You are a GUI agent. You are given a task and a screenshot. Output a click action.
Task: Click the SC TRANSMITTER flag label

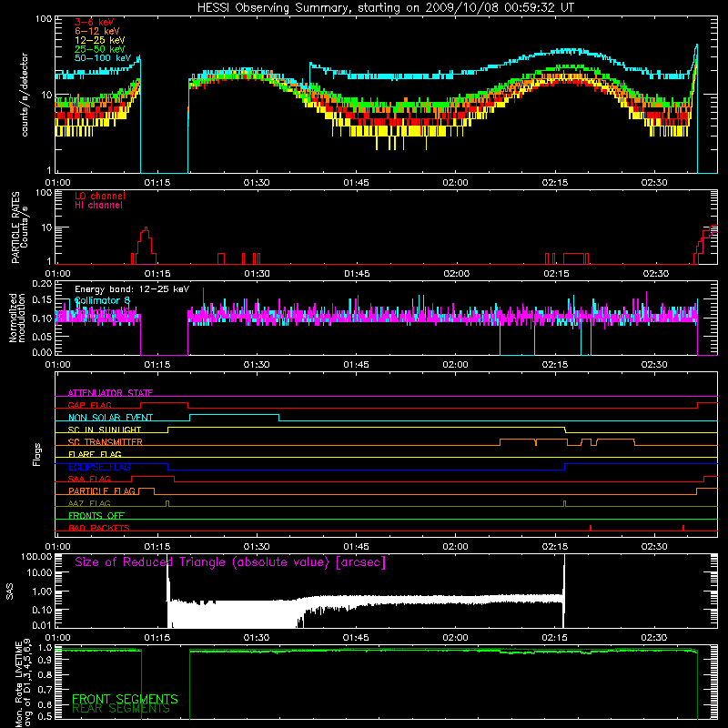click(x=106, y=442)
